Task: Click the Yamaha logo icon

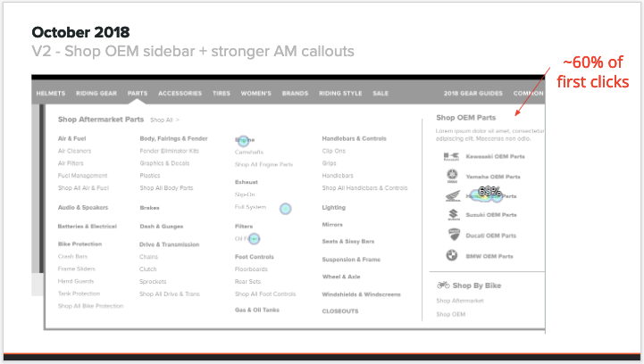Action: click(451, 176)
